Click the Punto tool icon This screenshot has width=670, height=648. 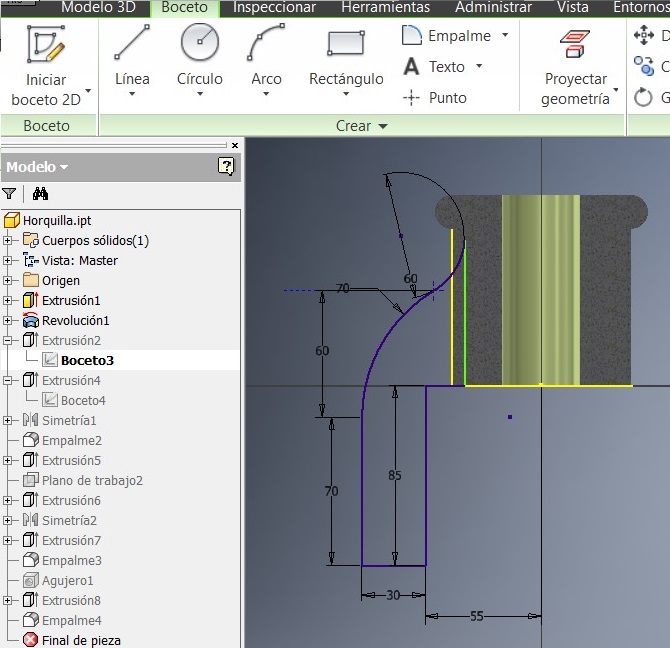click(x=411, y=98)
